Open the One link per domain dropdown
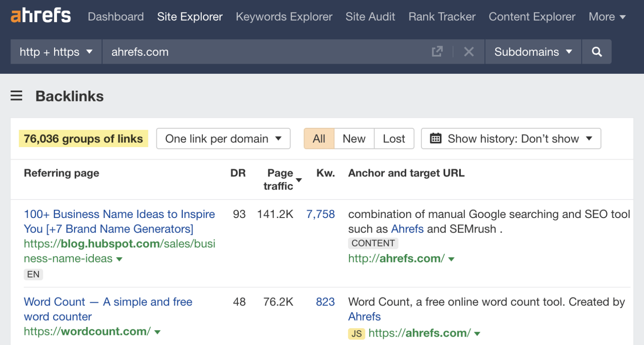 point(223,138)
